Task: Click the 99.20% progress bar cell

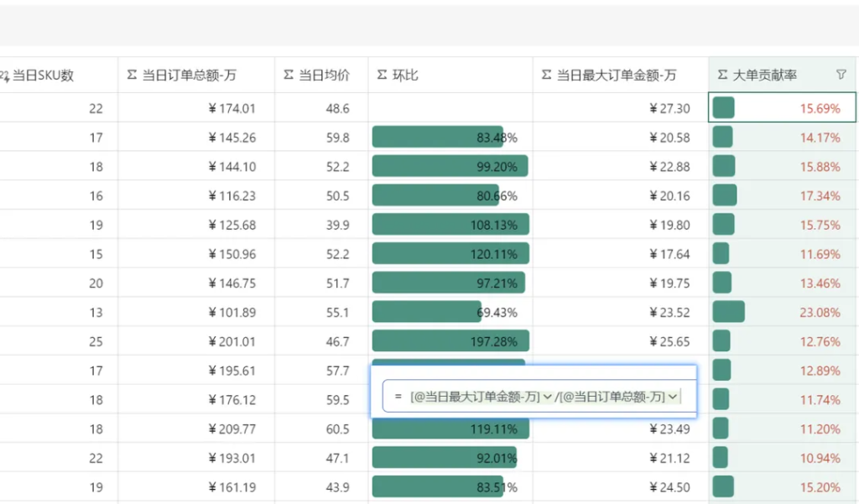Action: (450, 166)
